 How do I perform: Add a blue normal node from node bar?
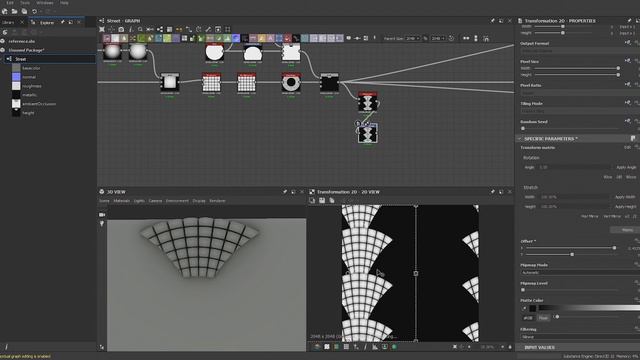tap(236, 38)
